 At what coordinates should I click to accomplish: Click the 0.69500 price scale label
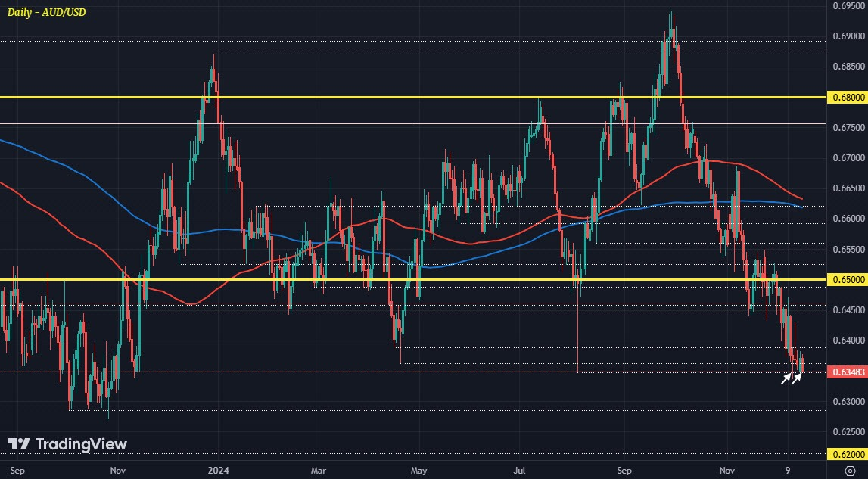848,5
